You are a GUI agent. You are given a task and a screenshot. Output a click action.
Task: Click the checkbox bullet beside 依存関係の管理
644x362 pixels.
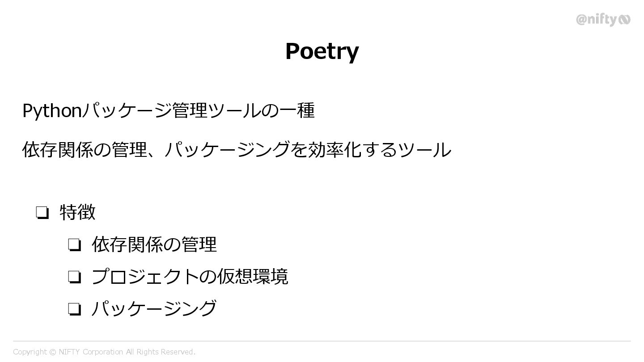(x=74, y=244)
